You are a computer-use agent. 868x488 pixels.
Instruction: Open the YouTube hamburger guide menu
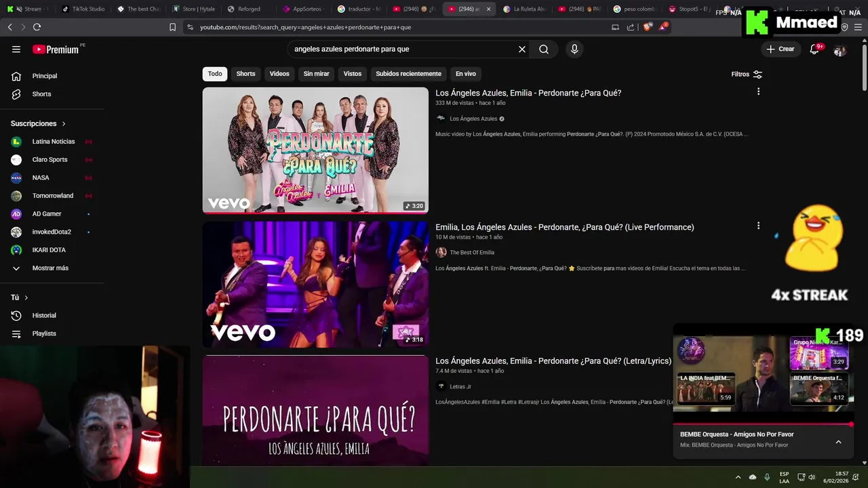tap(16, 49)
